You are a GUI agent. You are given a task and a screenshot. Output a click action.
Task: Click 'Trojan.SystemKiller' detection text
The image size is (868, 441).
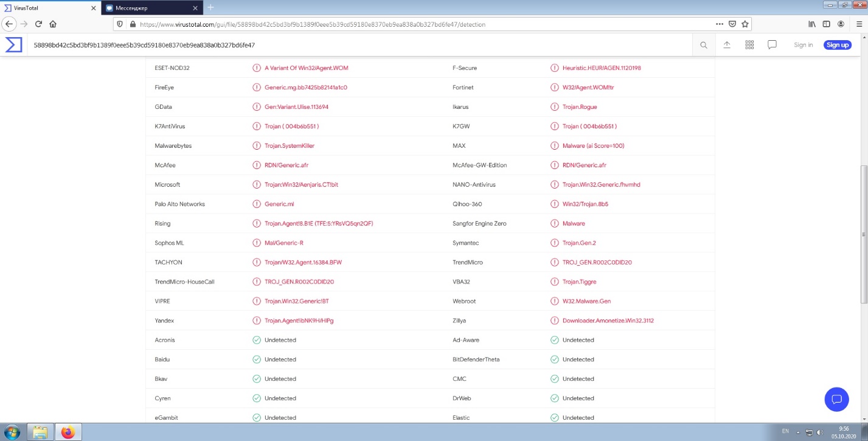(290, 146)
